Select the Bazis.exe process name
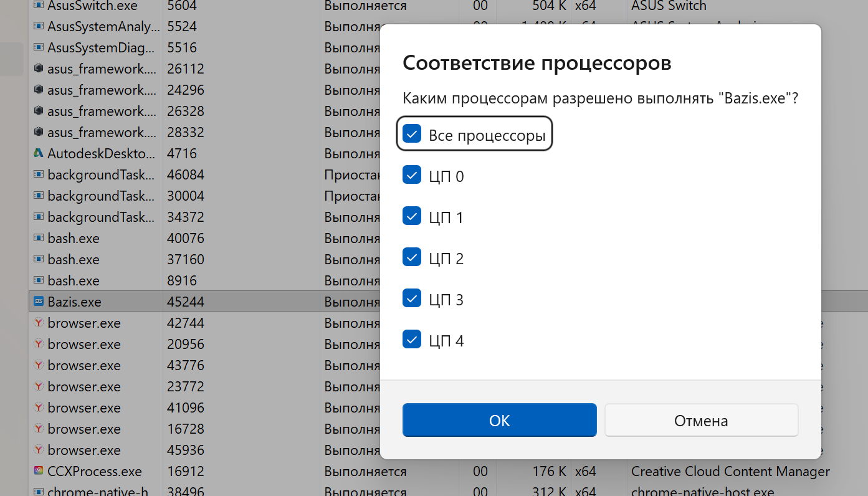Image resolution: width=868 pixels, height=496 pixels. coord(74,302)
